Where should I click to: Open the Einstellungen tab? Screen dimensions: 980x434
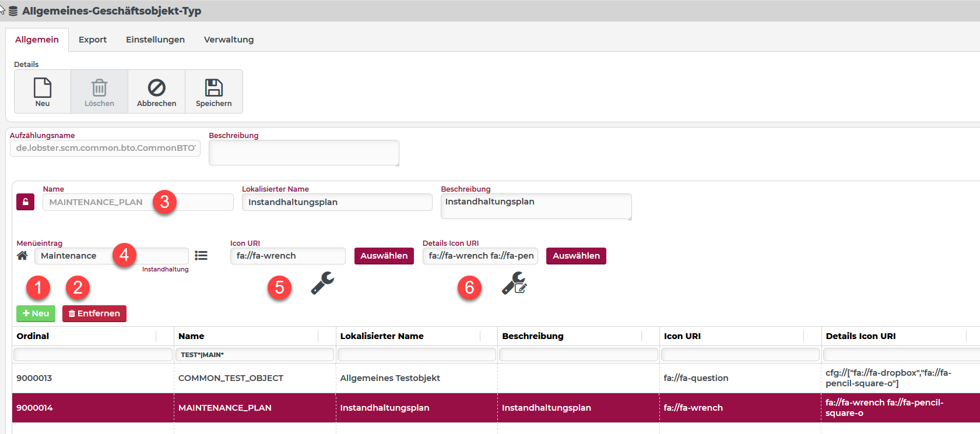click(x=155, y=40)
